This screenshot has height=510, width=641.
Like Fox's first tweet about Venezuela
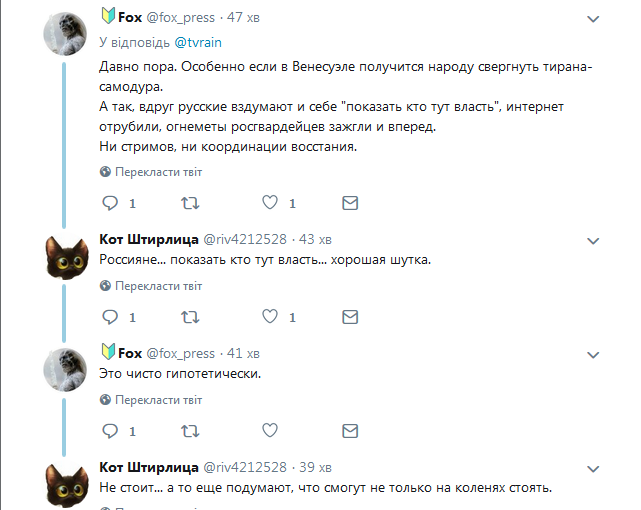click(269, 203)
